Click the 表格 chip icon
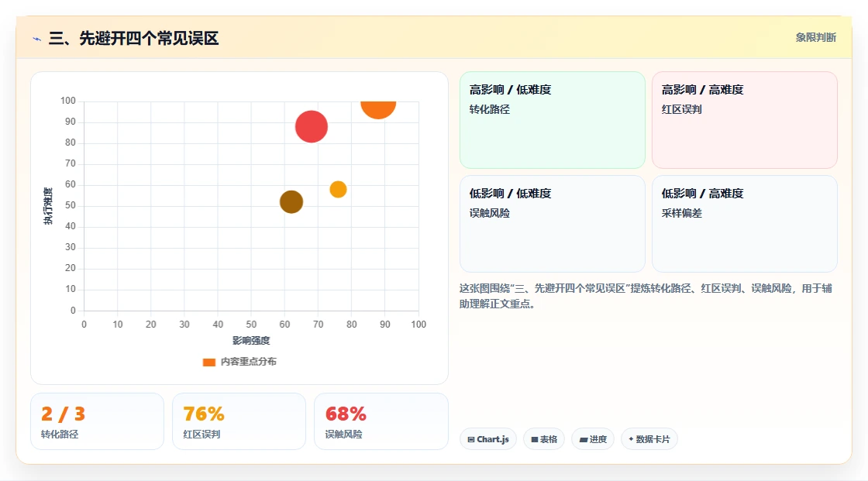 tap(535, 439)
